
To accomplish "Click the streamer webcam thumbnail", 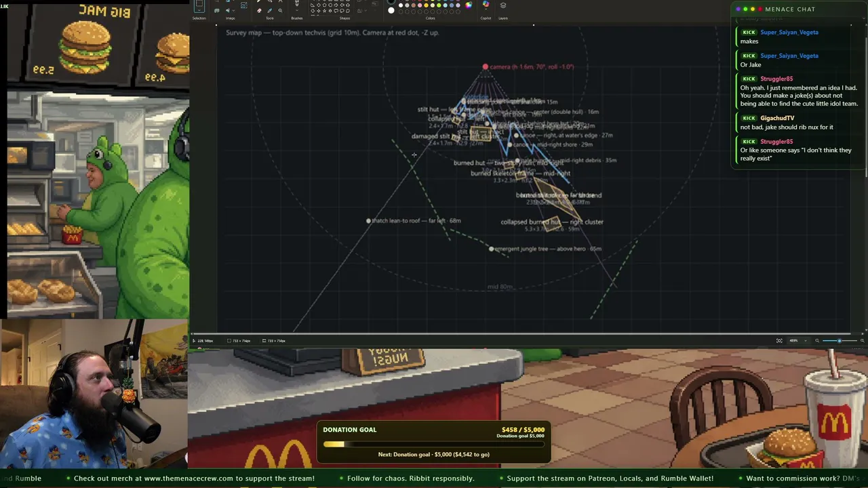I will 94,394.
